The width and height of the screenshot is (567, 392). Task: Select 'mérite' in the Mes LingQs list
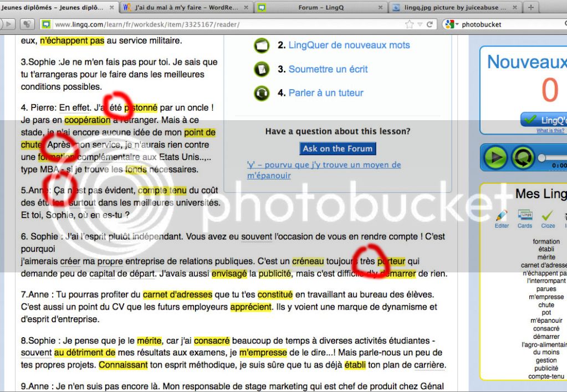pyautogui.click(x=546, y=257)
